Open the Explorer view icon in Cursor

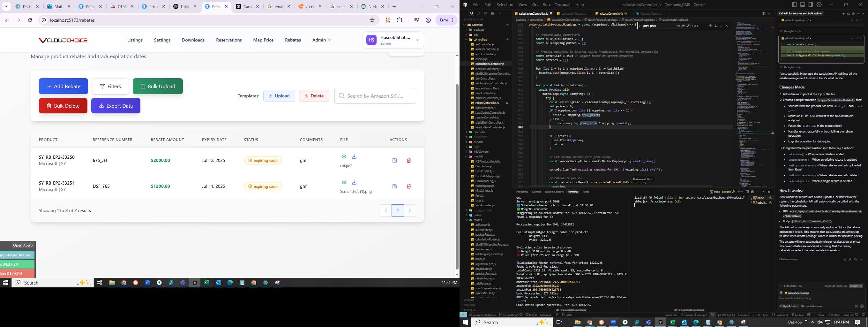coord(471,13)
